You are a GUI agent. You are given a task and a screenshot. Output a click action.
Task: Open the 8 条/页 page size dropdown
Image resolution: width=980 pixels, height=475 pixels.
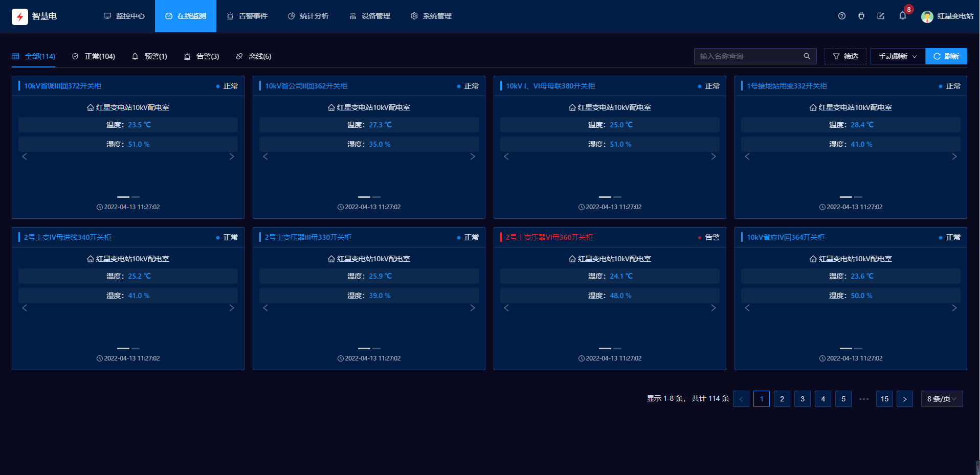tap(942, 399)
